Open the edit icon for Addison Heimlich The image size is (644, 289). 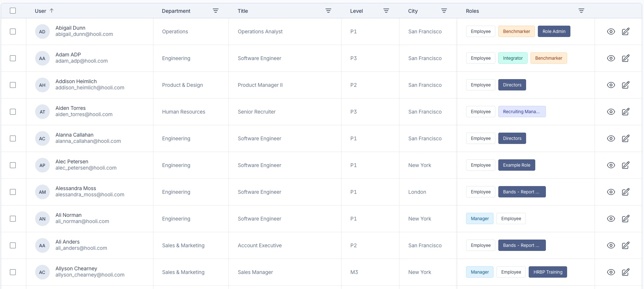[626, 85]
